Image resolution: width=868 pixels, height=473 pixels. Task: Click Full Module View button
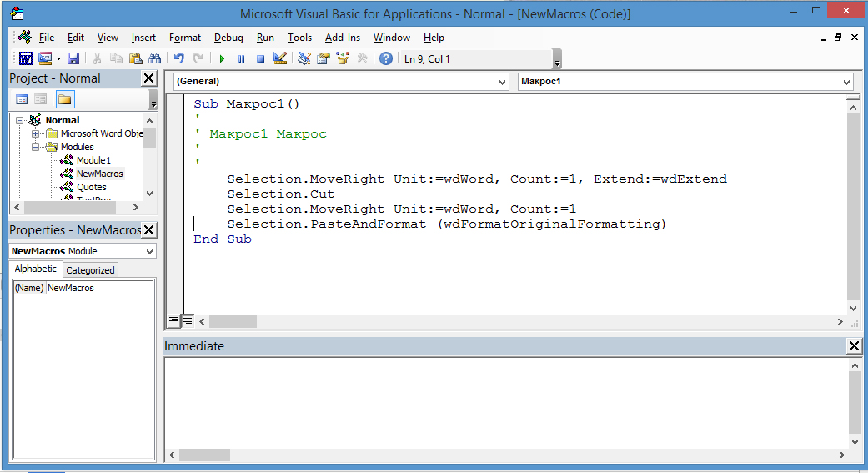188,320
